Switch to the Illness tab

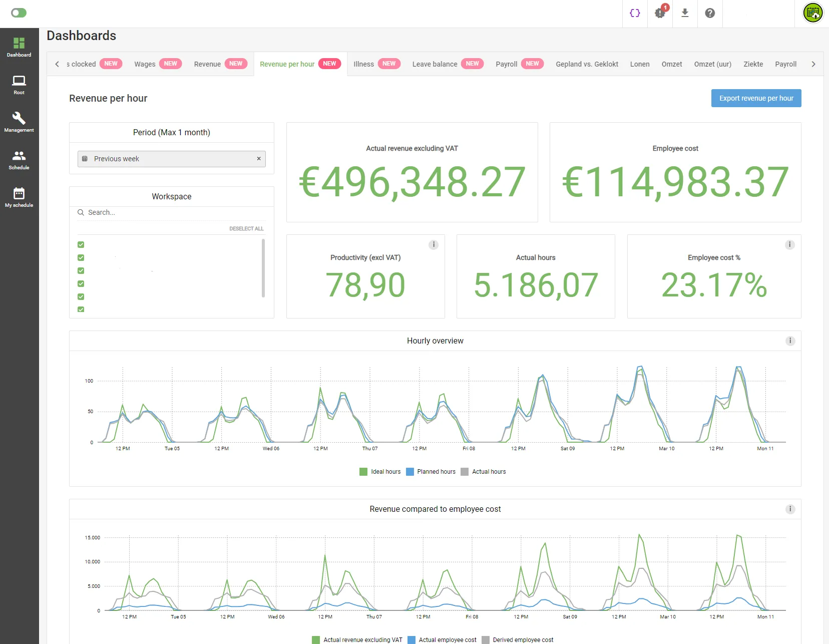(x=376, y=64)
